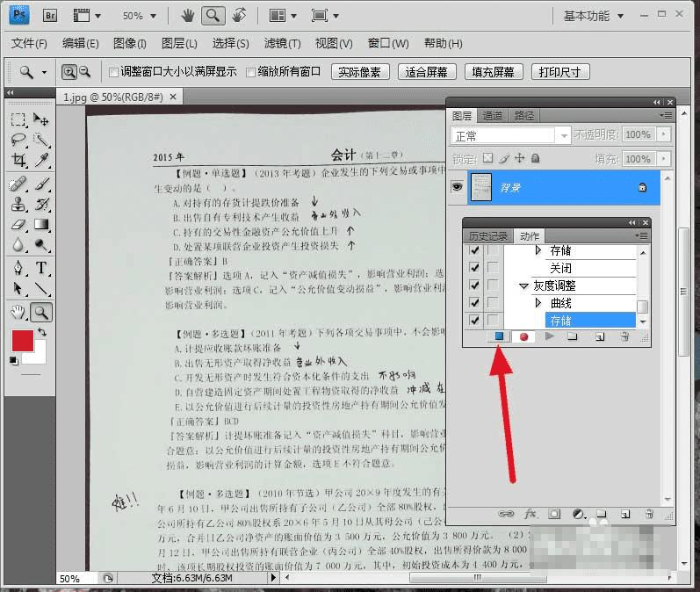
Task: Expand the 曲线 action step
Action: (x=539, y=303)
